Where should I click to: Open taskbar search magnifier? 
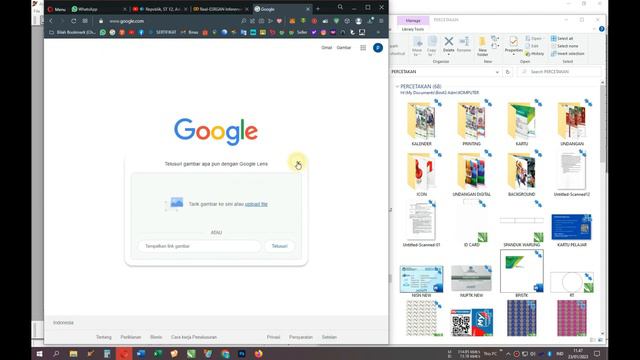click(x=56, y=353)
